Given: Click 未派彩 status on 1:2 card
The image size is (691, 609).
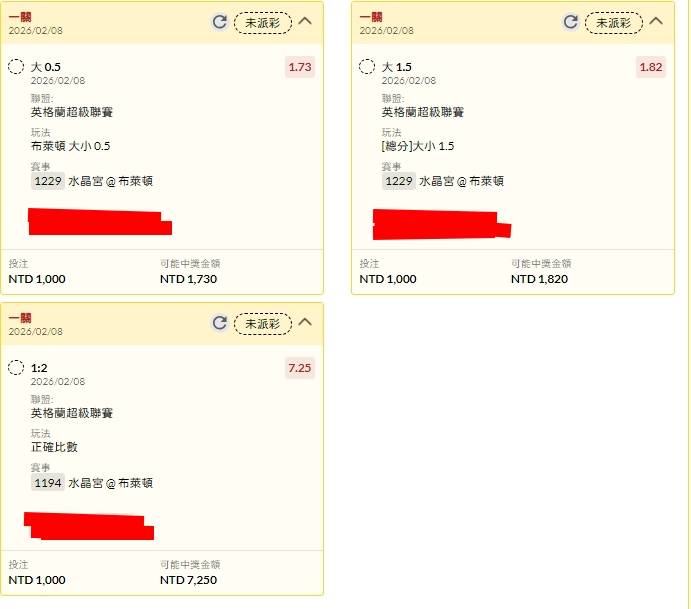Looking at the screenshot, I should tap(263, 323).
